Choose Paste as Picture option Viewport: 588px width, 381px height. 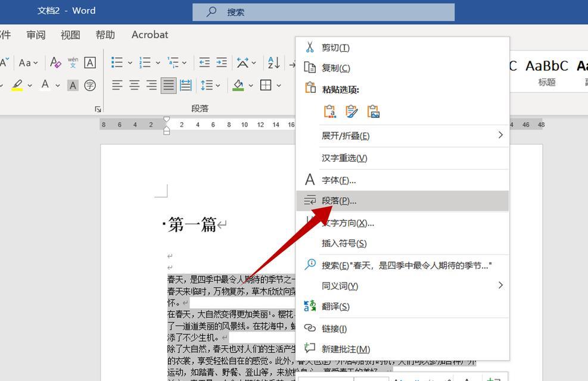tap(373, 111)
